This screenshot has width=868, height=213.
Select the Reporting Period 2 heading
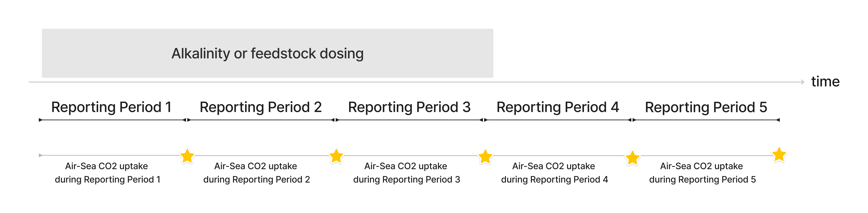pos(261,107)
